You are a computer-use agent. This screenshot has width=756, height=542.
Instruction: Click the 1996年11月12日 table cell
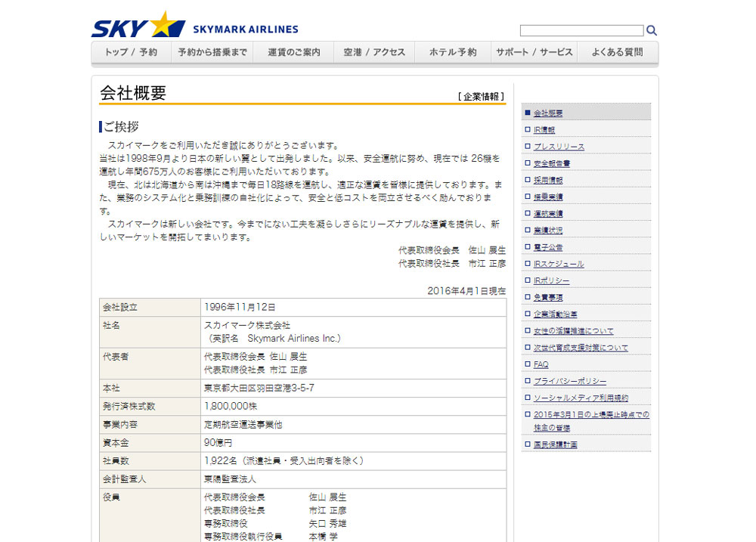click(x=240, y=307)
